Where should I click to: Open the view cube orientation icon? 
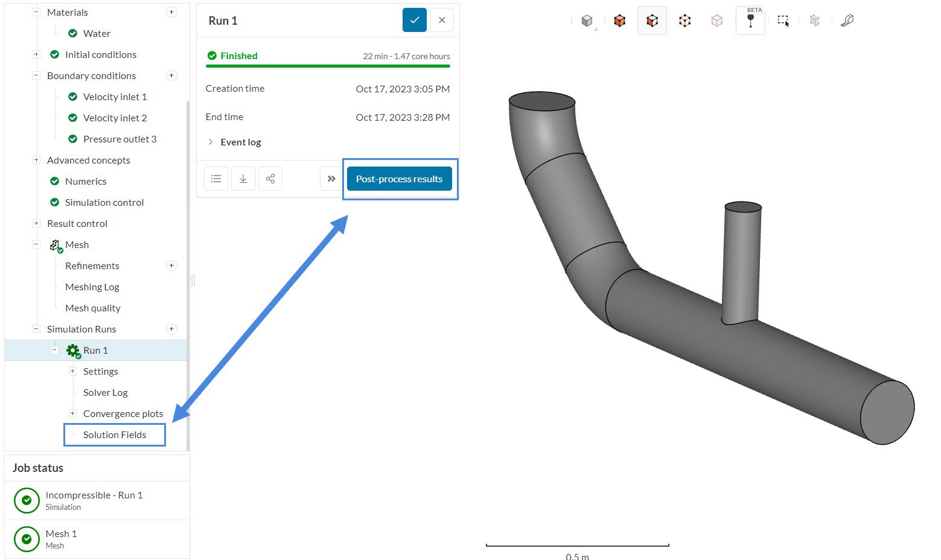click(587, 21)
